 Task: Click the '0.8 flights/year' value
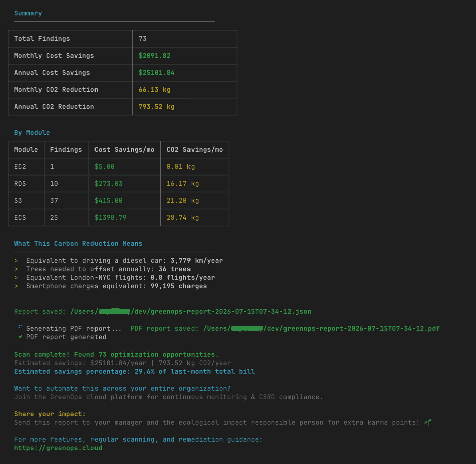[183, 278]
